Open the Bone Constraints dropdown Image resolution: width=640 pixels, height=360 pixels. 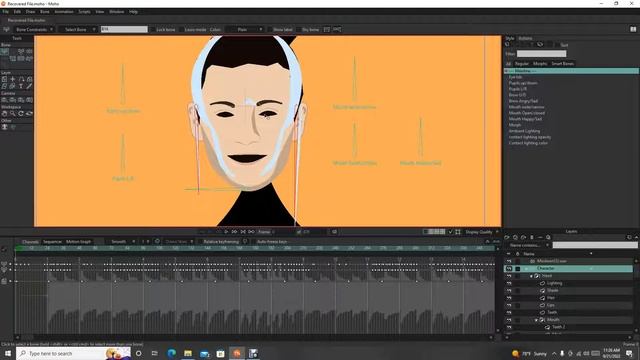point(34,30)
